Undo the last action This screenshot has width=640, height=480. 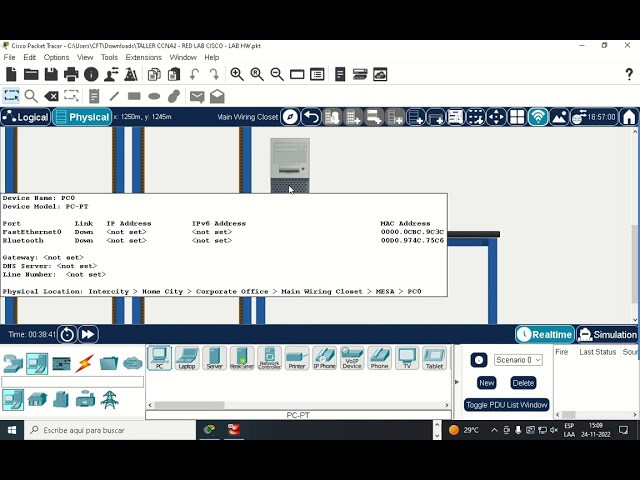pos(195,74)
